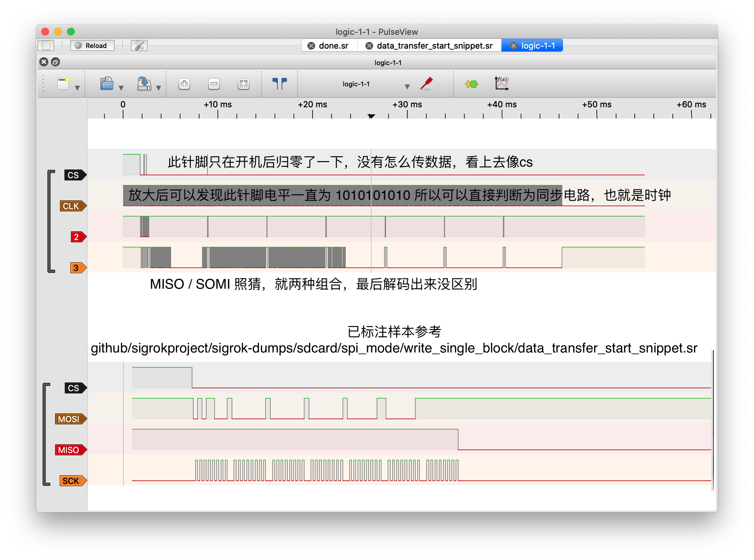Screen dimensions: 754x560
Task: Click the lower CS channel label
Action: tap(75, 388)
